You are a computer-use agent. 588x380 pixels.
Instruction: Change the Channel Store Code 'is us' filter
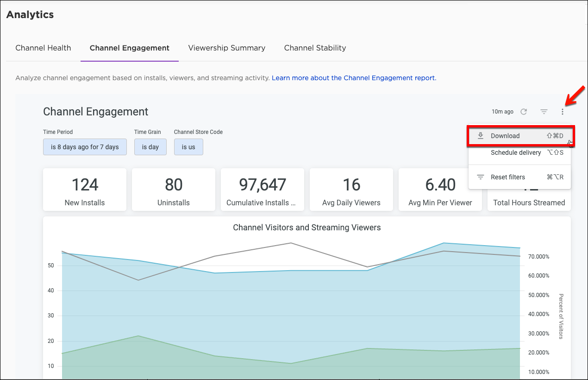click(x=188, y=147)
